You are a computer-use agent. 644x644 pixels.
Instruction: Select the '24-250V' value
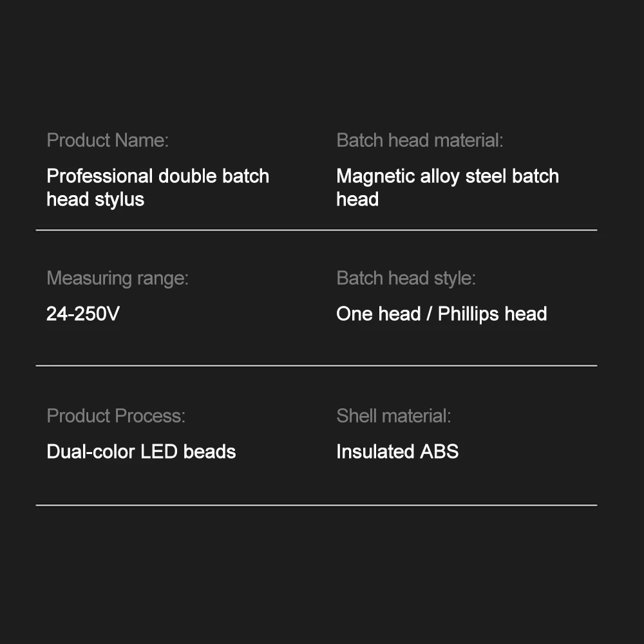coord(83,314)
